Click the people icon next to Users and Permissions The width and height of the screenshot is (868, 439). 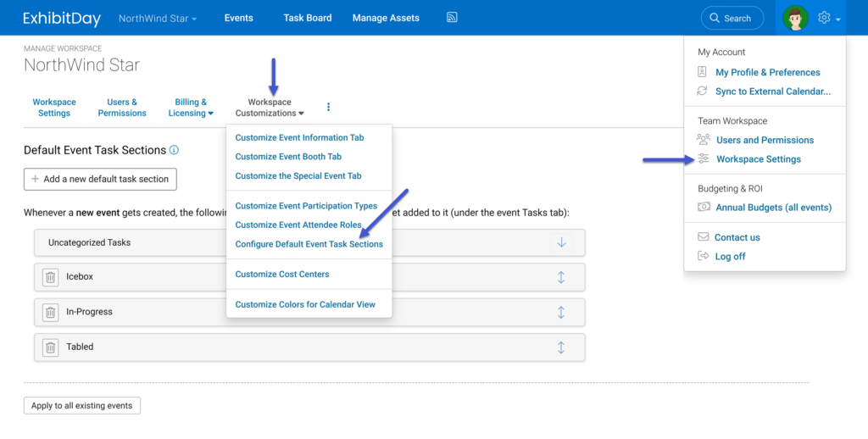tap(703, 140)
